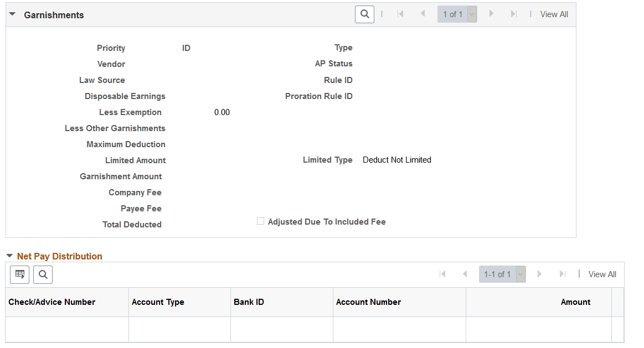Open the Net Pay Distribution grid action menu
The width and height of the screenshot is (644, 348).
(19, 274)
